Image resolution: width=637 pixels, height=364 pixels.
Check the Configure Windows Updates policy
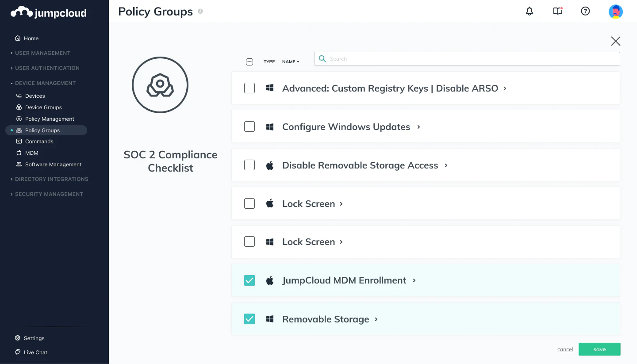pyautogui.click(x=249, y=126)
